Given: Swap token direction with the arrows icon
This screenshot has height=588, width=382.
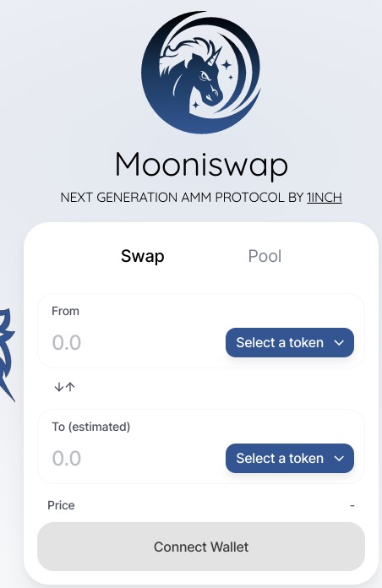Looking at the screenshot, I should 64,387.
